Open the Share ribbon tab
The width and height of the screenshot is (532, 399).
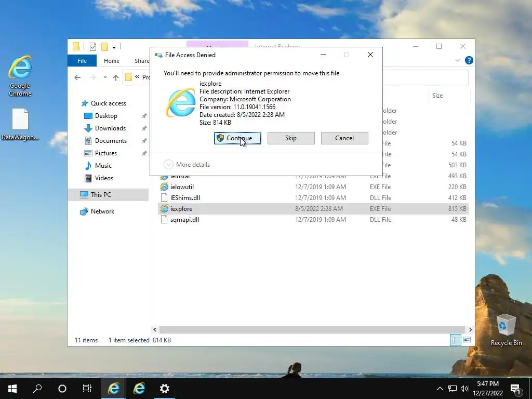[141, 61]
